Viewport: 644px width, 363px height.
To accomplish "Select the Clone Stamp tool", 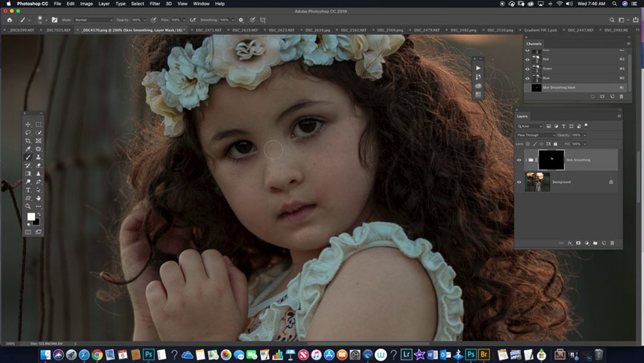I will click(x=39, y=157).
